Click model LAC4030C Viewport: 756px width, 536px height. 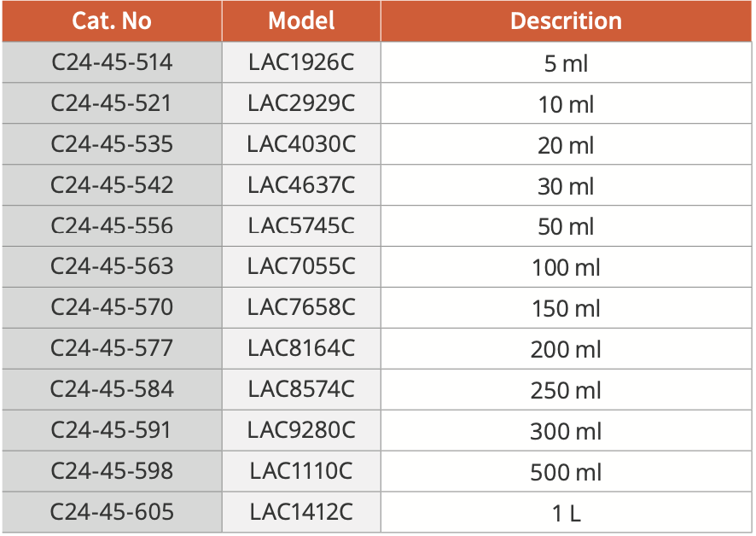[x=301, y=144]
